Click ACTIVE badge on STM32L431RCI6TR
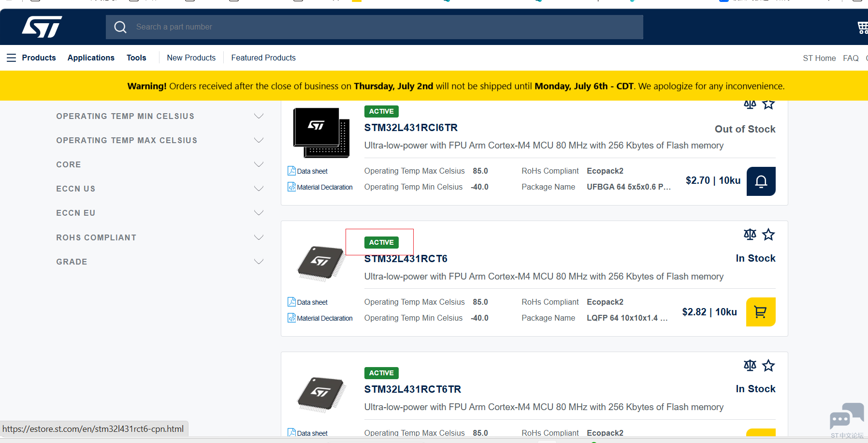Viewport: 868px width, 443px height. [381, 111]
